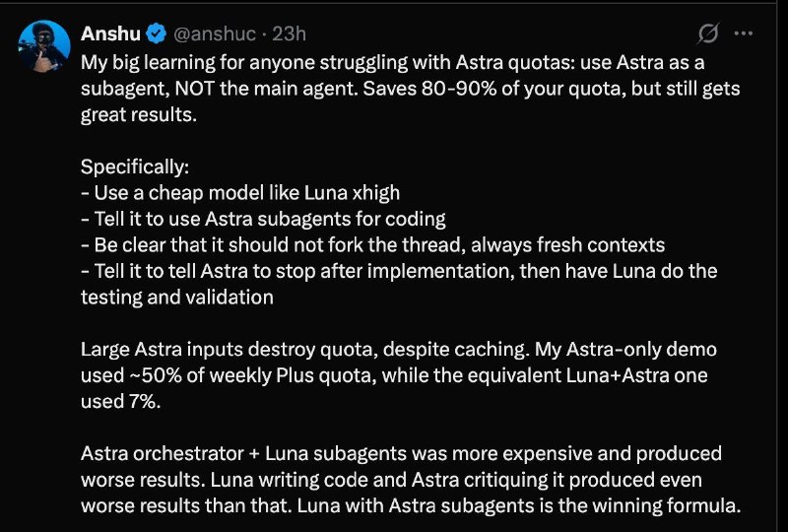Open Anshu's profile picture avatar
Viewport: 788px width, 532px height.
coord(44,46)
